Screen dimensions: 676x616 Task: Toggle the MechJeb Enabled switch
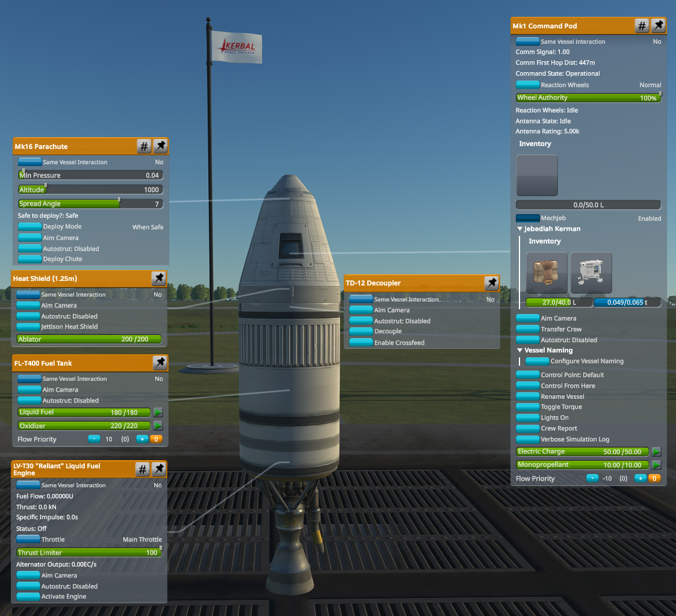528,218
